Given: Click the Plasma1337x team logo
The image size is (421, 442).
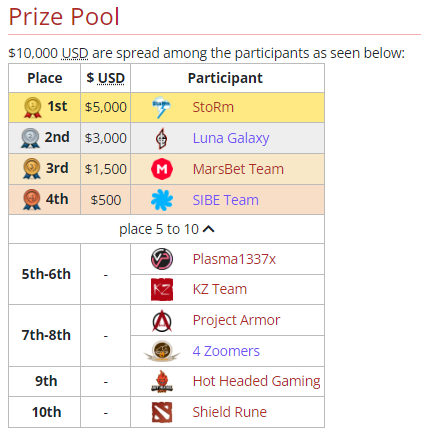Looking at the screenshot, I should click(x=162, y=259).
